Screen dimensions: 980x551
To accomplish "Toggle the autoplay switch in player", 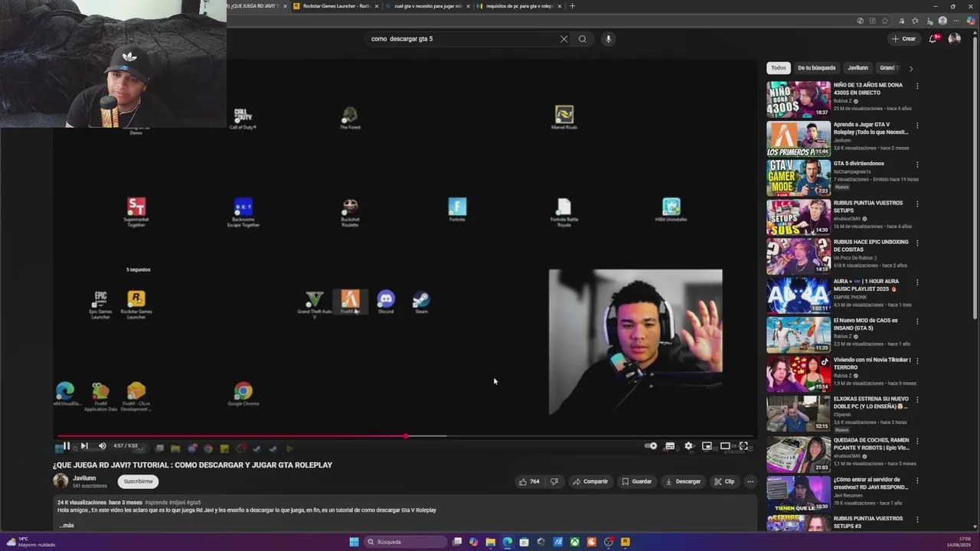I will pyautogui.click(x=651, y=446).
